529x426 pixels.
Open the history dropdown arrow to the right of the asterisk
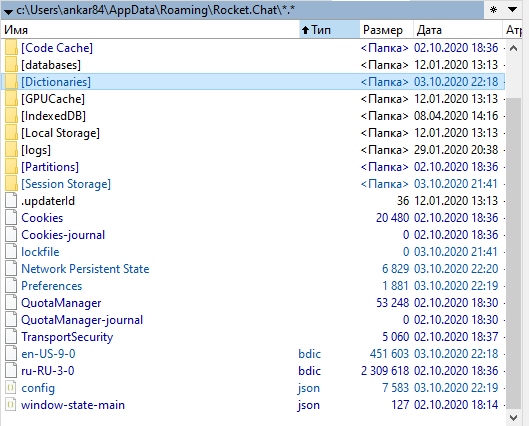(512, 10)
